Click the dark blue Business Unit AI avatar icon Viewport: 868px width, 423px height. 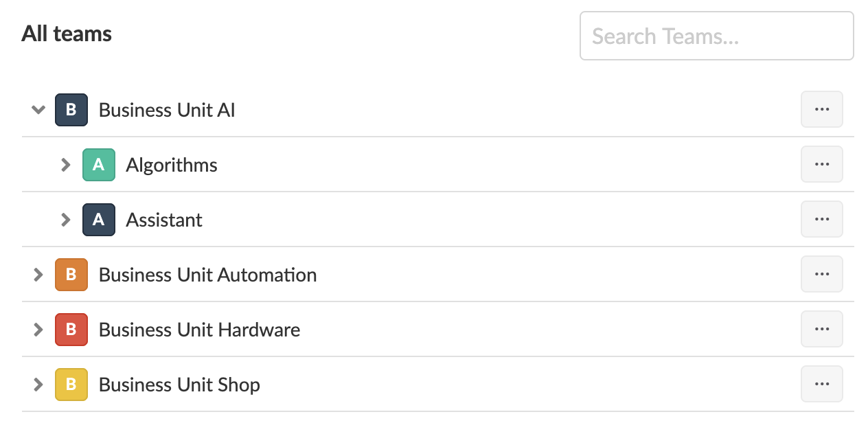[x=71, y=110]
